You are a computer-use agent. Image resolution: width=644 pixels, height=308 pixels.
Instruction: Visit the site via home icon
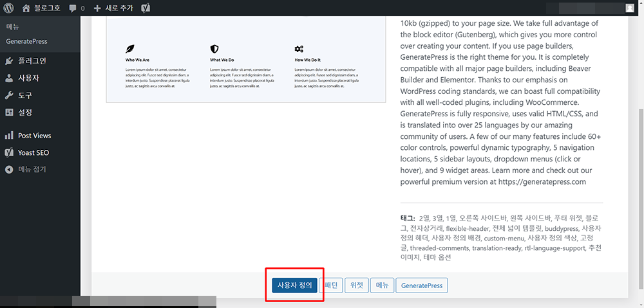point(26,8)
